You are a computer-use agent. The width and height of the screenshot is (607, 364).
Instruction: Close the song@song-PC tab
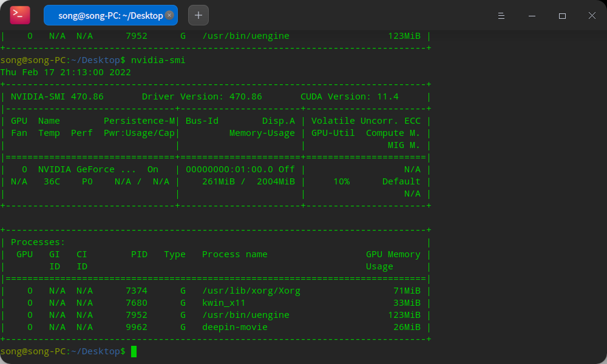[169, 15]
